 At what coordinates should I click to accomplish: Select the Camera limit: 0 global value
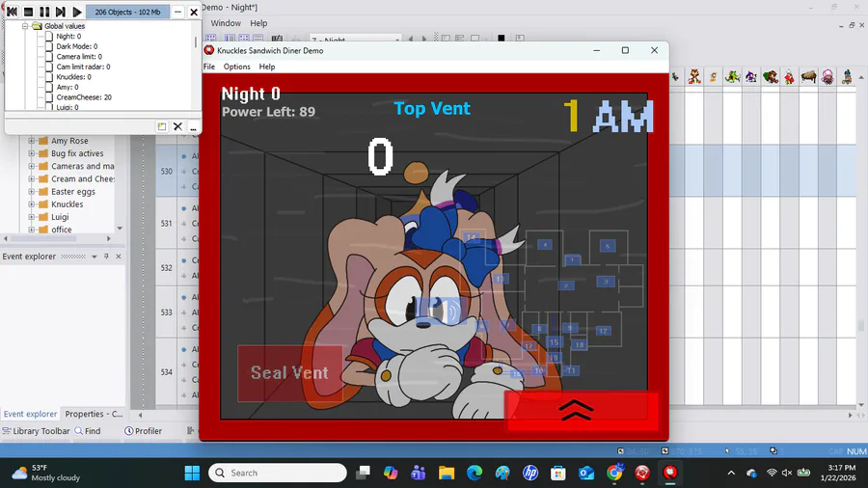pyautogui.click(x=79, y=57)
